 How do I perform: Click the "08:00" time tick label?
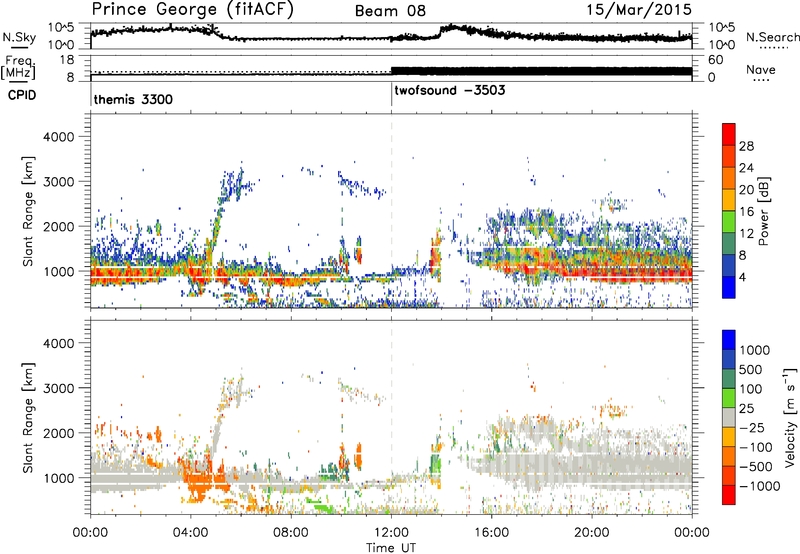[x=291, y=533]
